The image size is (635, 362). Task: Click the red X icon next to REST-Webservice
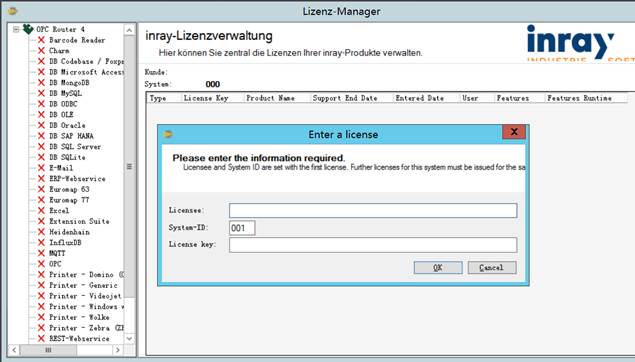tap(41, 339)
